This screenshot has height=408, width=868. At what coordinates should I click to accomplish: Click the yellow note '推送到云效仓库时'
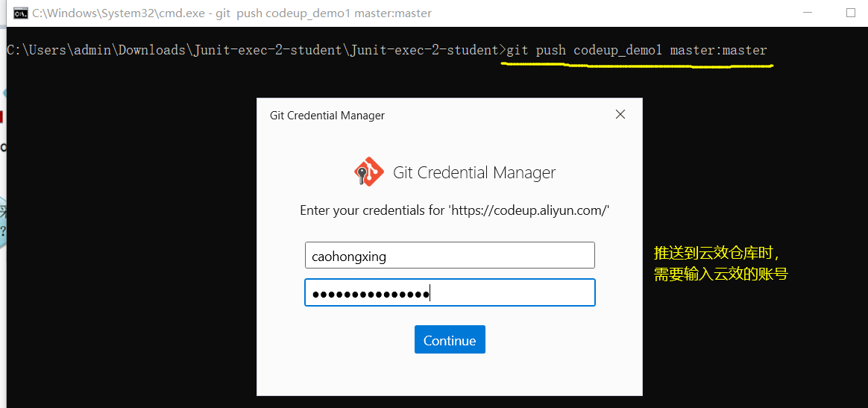pos(716,252)
